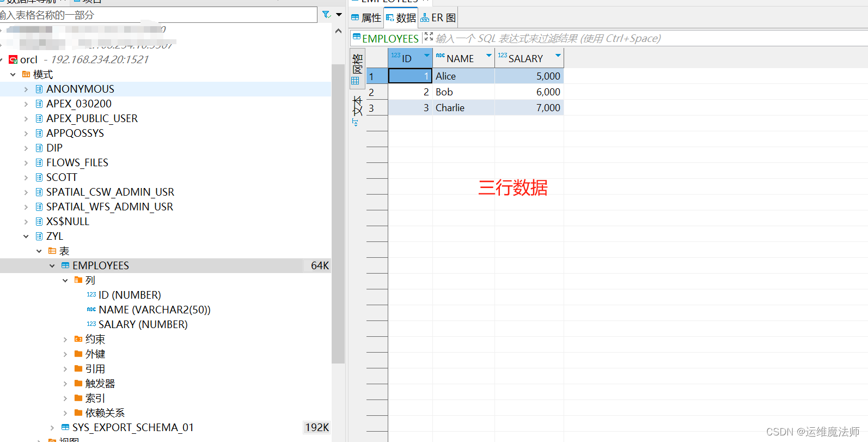
Task: Select the XS$NULL schema row
Action: pyautogui.click(x=166, y=221)
